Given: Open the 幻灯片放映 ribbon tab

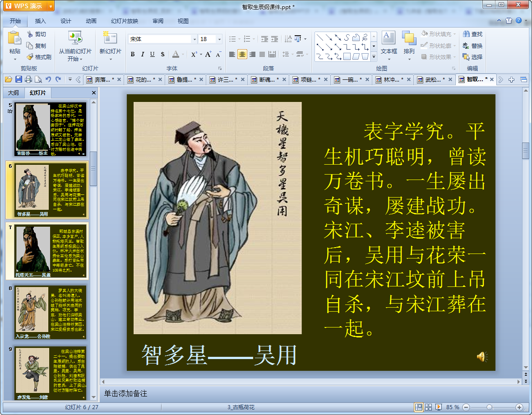Looking at the screenshot, I should tap(125, 21).
